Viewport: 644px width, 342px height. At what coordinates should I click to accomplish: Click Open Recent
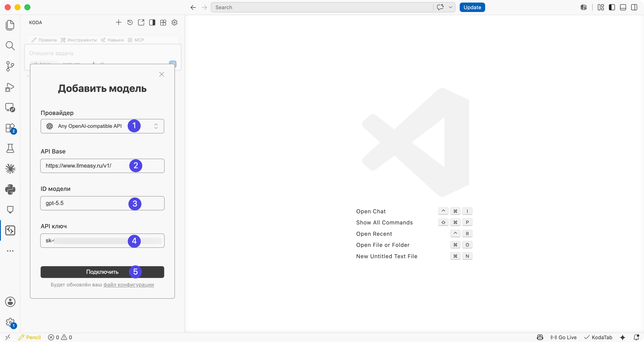coord(374,234)
